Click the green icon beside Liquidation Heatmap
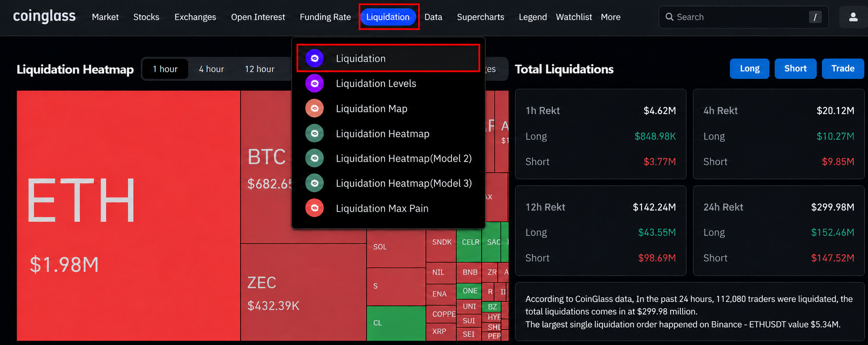 click(x=314, y=133)
